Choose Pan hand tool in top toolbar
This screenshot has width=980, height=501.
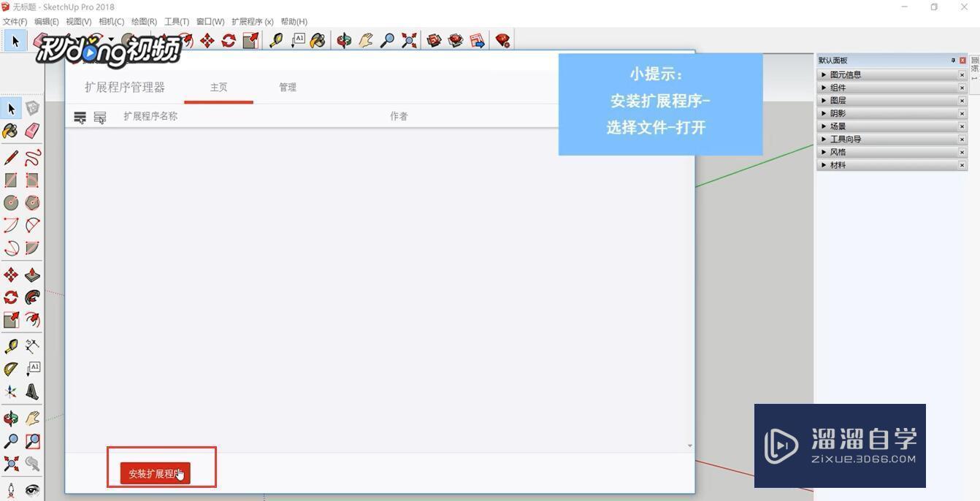[366, 41]
